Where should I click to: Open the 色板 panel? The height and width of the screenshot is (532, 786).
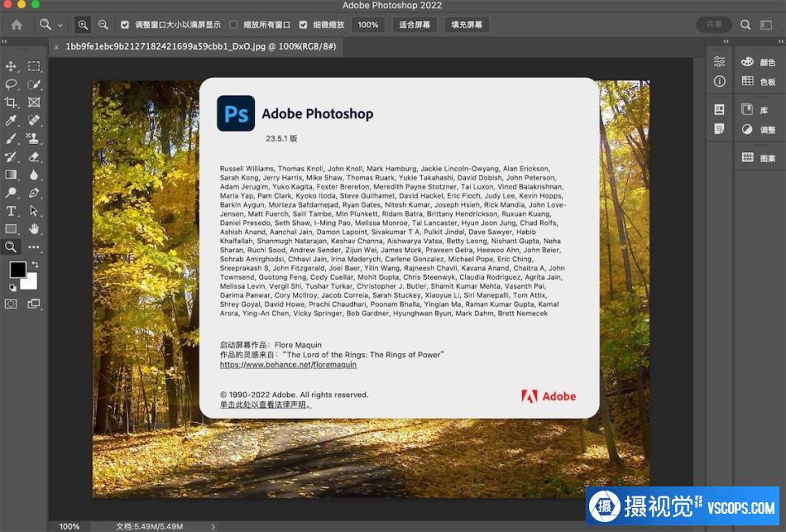pyautogui.click(x=759, y=81)
